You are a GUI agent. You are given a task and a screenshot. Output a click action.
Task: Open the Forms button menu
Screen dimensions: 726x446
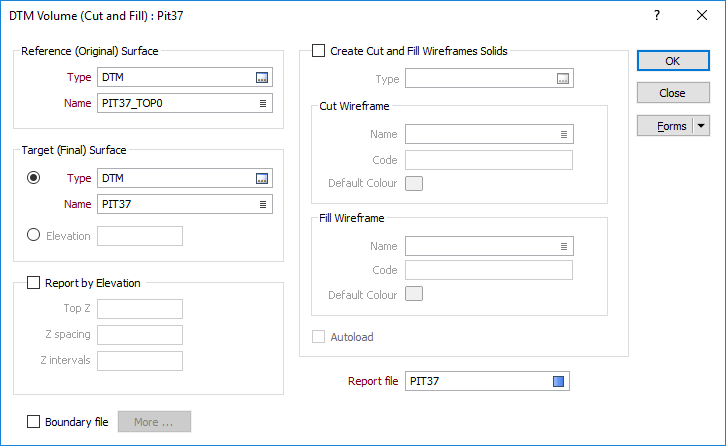tap(665, 126)
